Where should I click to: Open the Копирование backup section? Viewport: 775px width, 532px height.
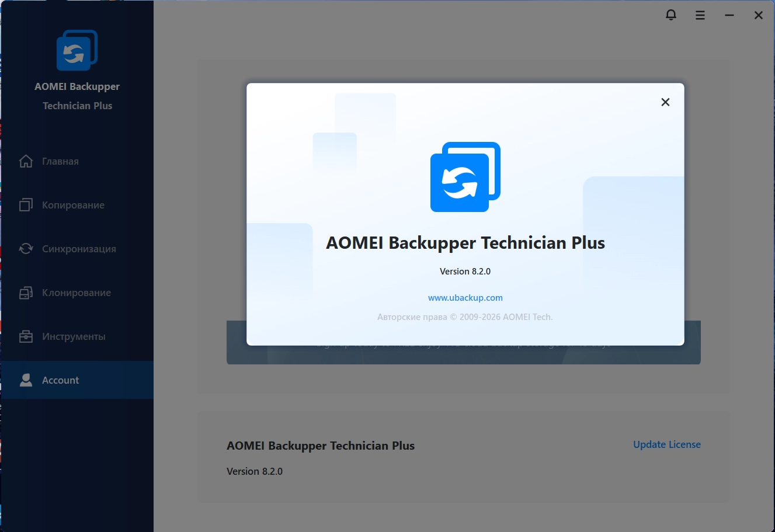(77, 205)
